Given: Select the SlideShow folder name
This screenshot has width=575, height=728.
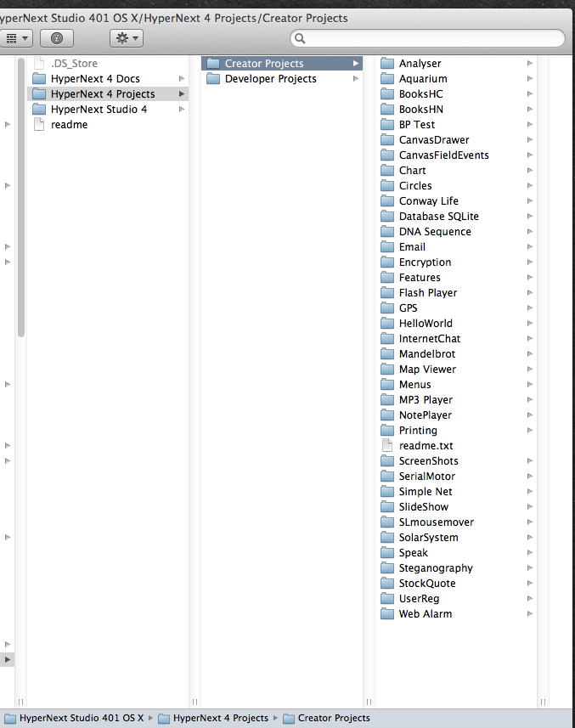Looking at the screenshot, I should click(424, 507).
